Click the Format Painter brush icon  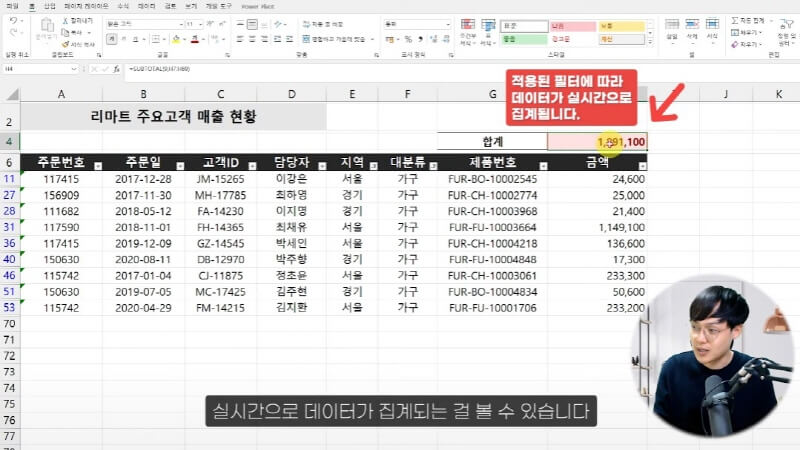tap(65, 44)
